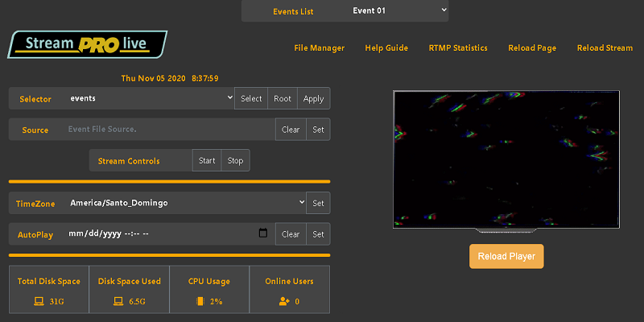
Task: Start the stream with Start button
Action: click(207, 160)
